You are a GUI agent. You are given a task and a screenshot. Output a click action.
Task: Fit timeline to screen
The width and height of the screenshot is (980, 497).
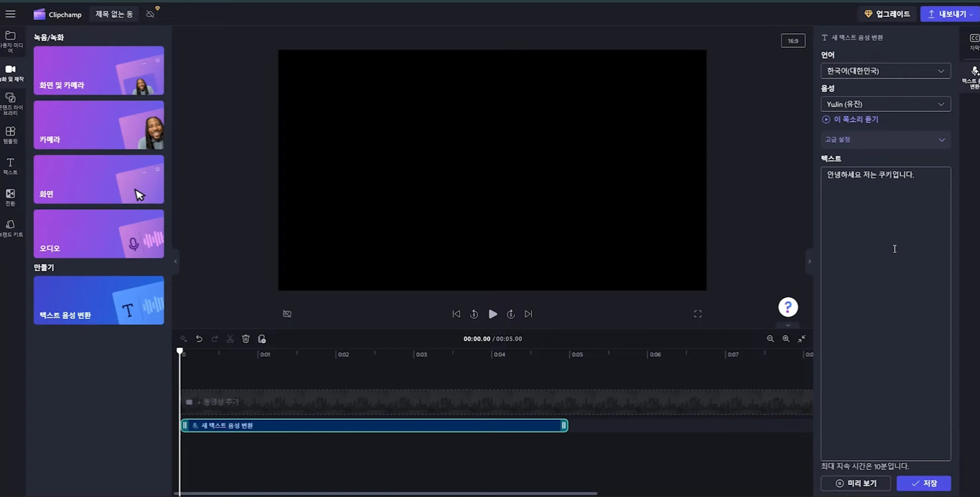click(802, 339)
